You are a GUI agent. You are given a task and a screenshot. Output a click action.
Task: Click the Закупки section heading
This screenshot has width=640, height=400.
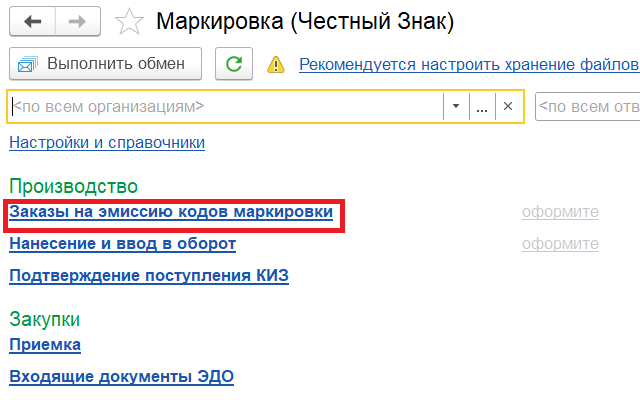click(x=44, y=319)
